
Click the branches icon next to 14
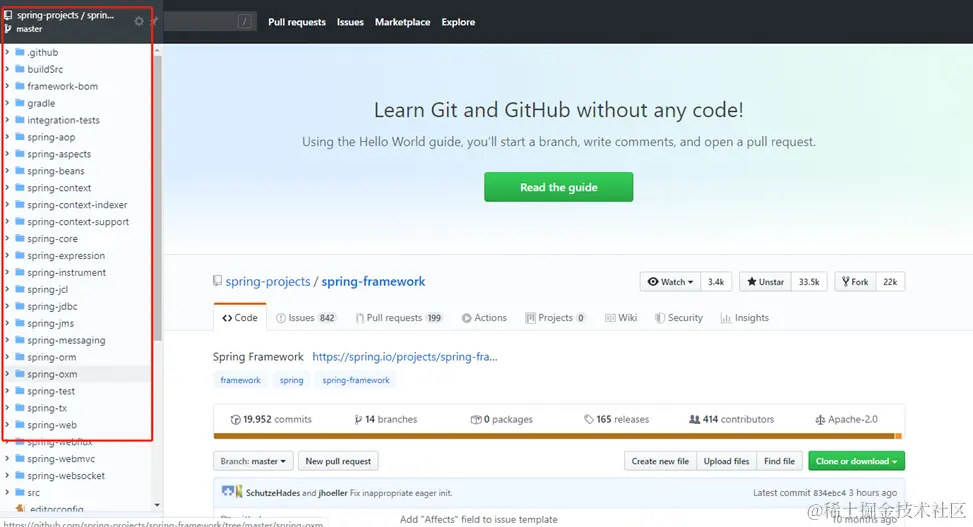pos(358,420)
